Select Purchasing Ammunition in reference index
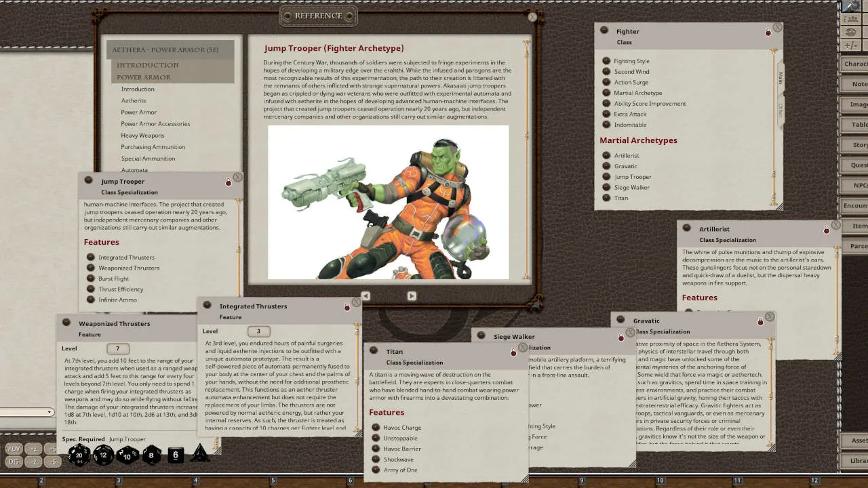 pos(153,146)
